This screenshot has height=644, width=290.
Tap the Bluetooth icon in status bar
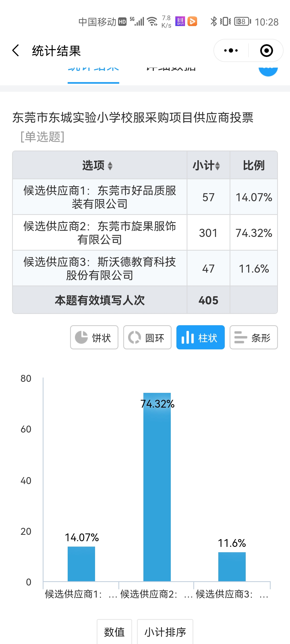coord(213,21)
